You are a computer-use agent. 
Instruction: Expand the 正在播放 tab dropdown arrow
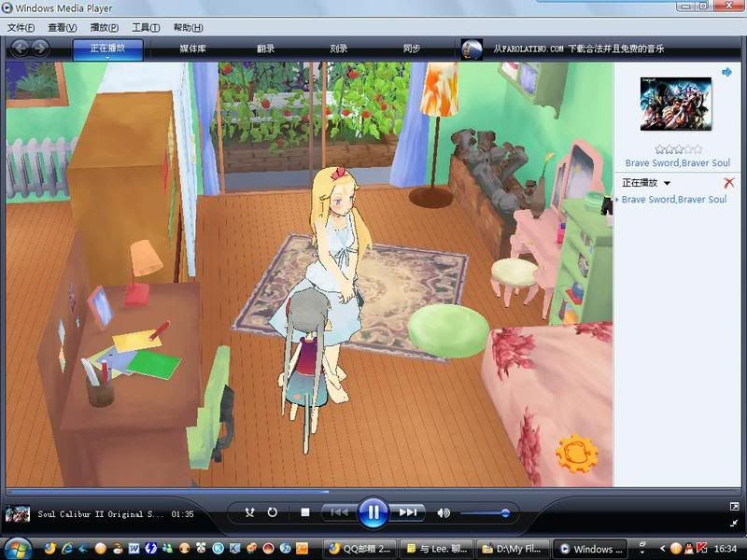pyautogui.click(x=107, y=58)
